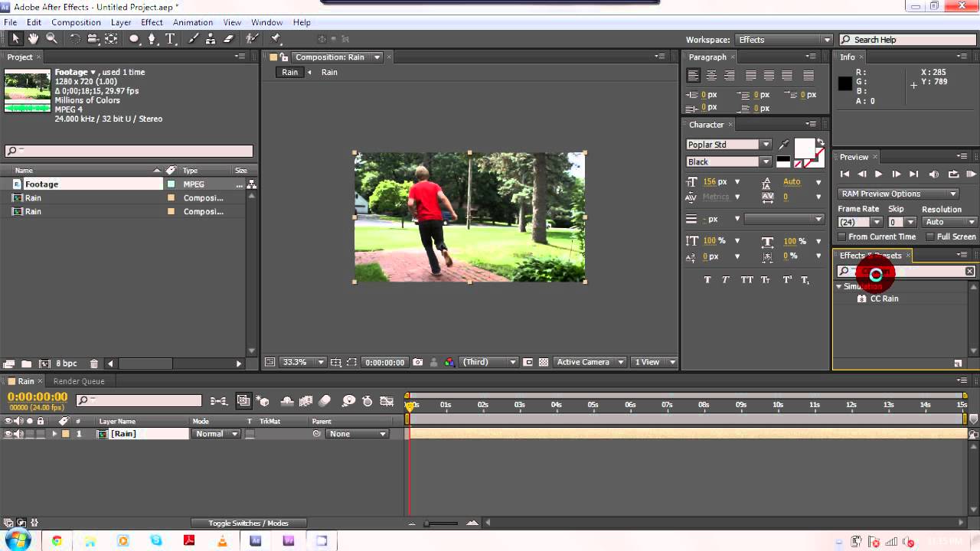
Task: Select the Clone Stamp tool
Action: pyautogui.click(x=211, y=38)
